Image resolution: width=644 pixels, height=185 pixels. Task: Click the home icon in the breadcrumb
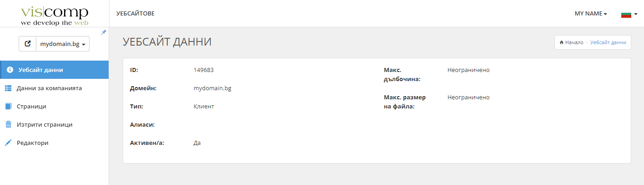[x=562, y=42]
